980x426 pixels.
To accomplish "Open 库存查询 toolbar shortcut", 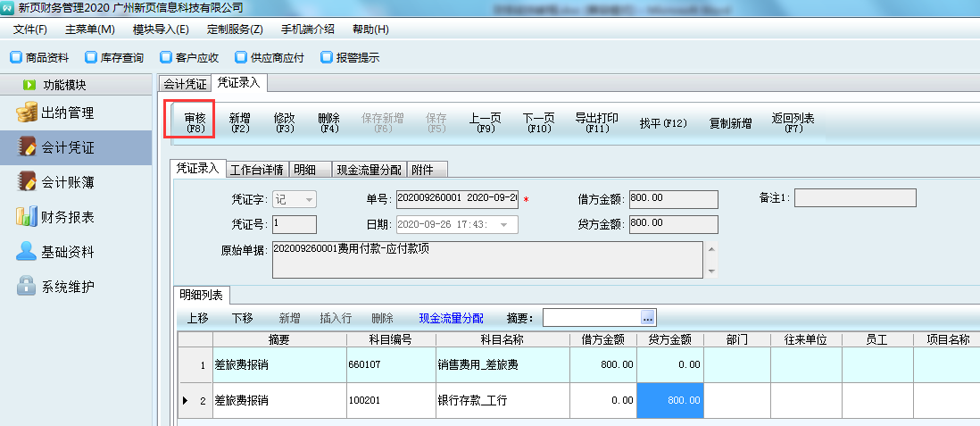I will click(x=114, y=58).
